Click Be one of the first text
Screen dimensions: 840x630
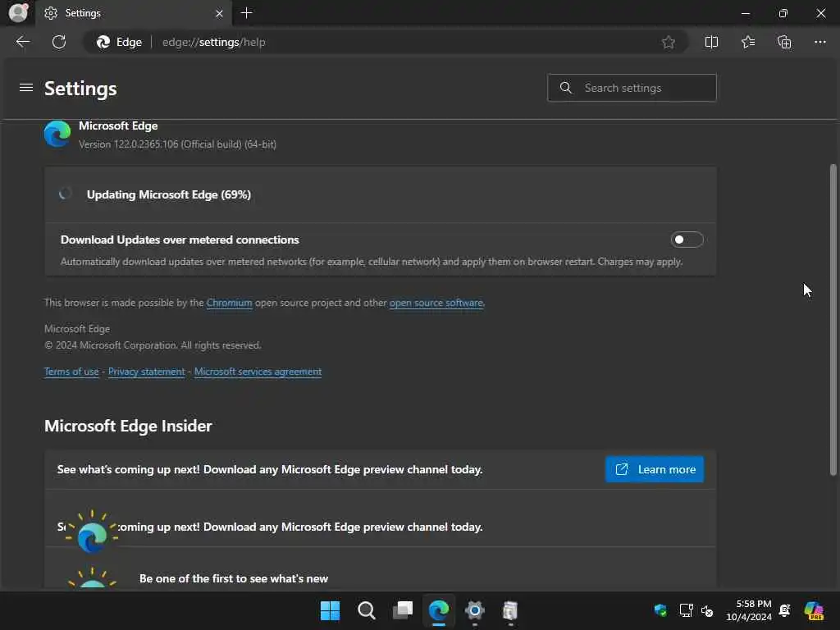(234, 578)
